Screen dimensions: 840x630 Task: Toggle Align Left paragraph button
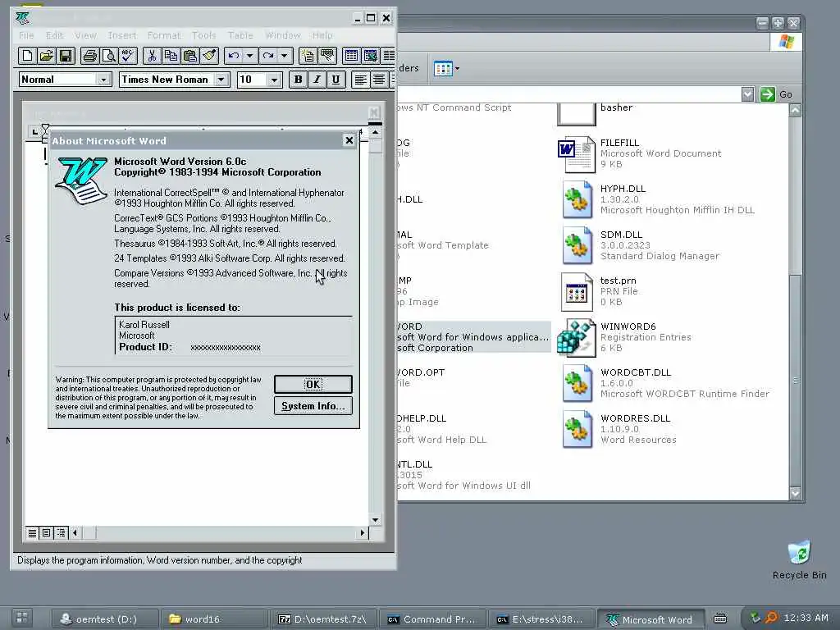(x=360, y=80)
